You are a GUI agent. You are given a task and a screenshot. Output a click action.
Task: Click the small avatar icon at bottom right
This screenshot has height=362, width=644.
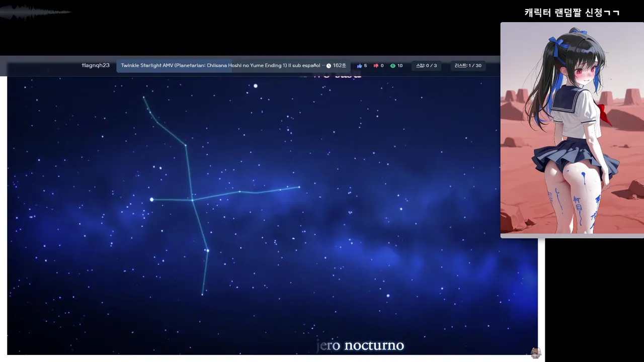coord(536,353)
